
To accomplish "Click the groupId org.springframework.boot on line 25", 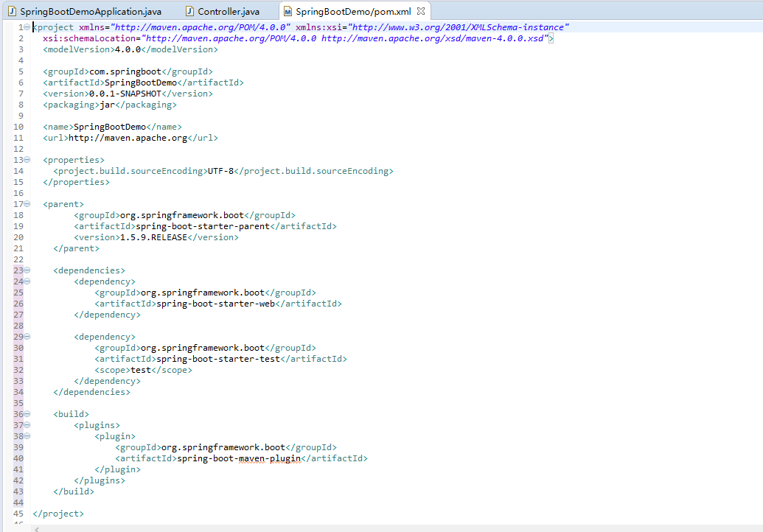I will (203, 293).
